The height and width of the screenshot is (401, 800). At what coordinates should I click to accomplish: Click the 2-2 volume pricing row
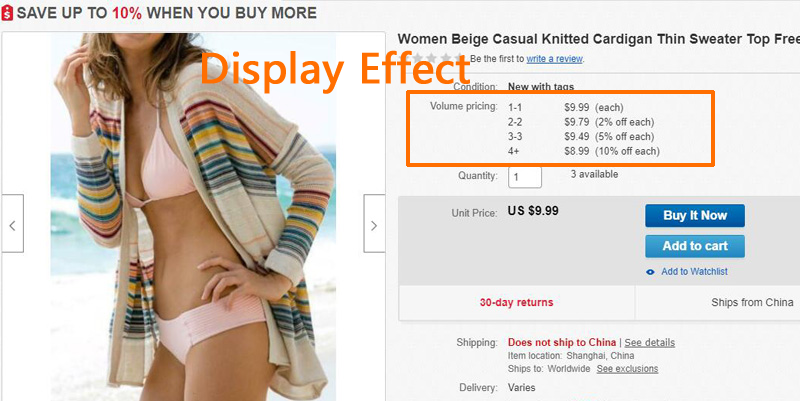pos(581,122)
